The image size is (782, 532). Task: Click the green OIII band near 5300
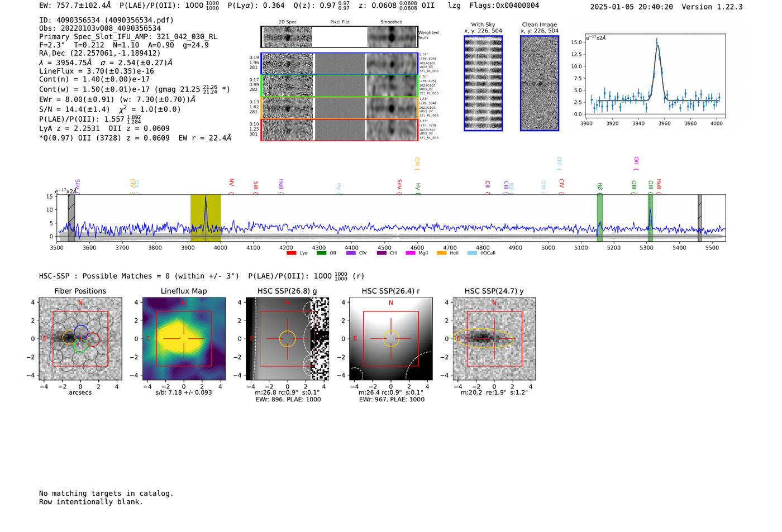(x=650, y=218)
